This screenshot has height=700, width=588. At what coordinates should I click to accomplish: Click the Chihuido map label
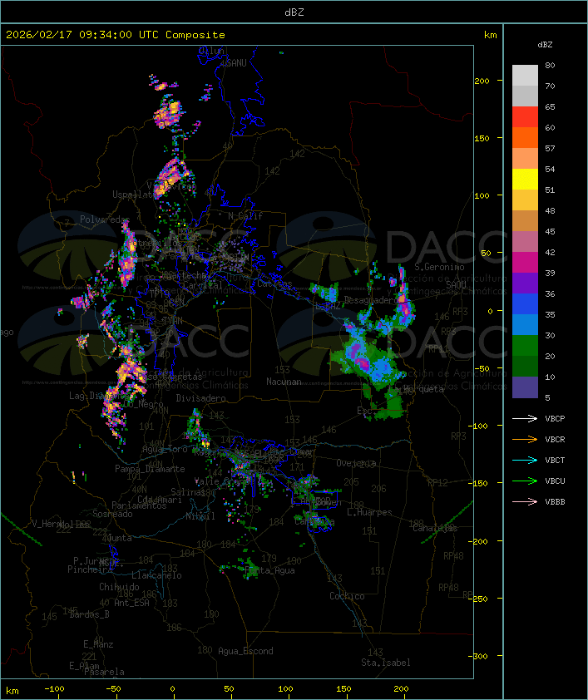[119, 587]
